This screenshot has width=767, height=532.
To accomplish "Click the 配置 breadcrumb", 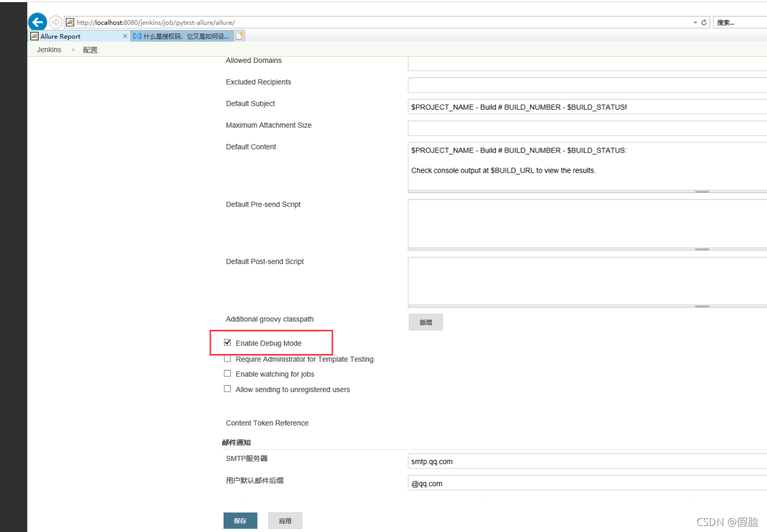I will 90,50.
